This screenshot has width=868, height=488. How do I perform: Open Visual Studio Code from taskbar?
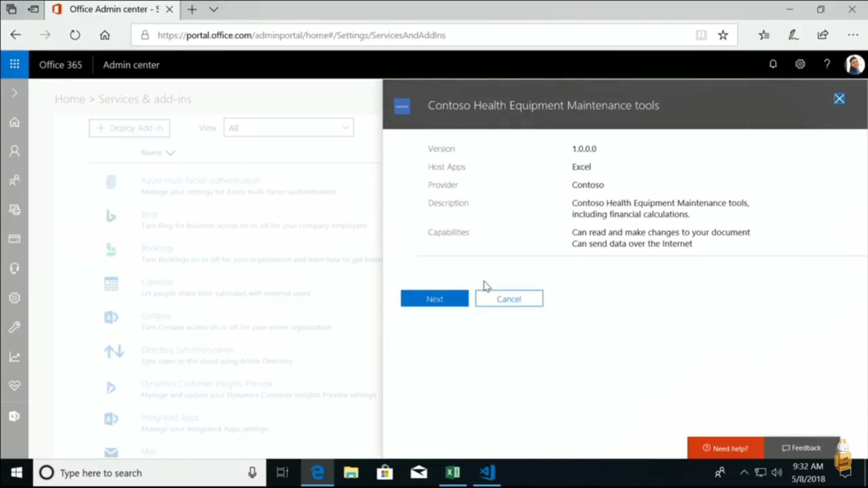[x=487, y=472]
